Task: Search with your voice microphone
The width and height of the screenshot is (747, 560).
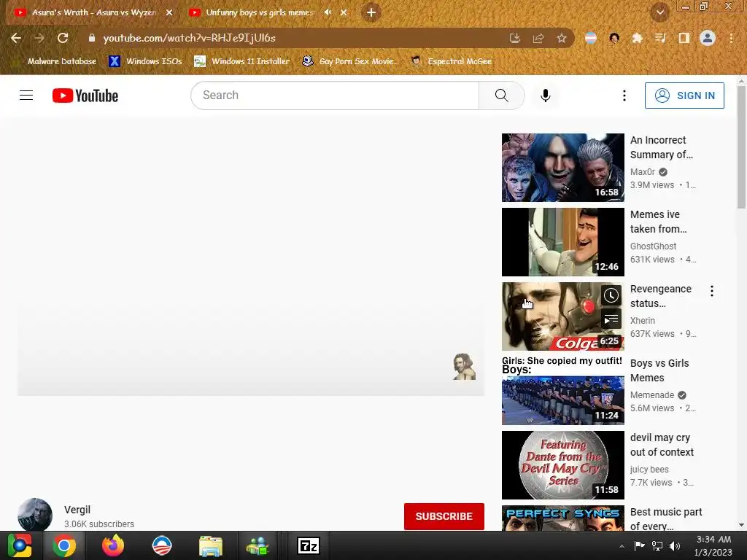Action: click(x=546, y=96)
